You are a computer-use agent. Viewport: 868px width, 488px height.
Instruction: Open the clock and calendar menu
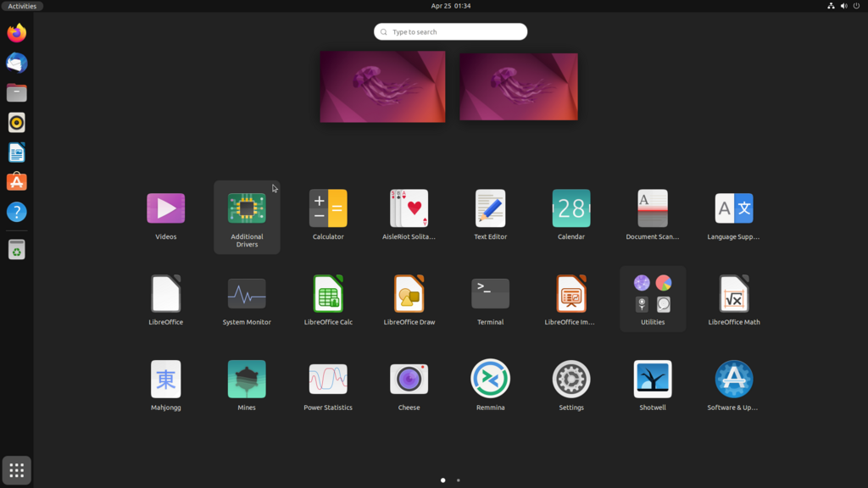tap(451, 6)
